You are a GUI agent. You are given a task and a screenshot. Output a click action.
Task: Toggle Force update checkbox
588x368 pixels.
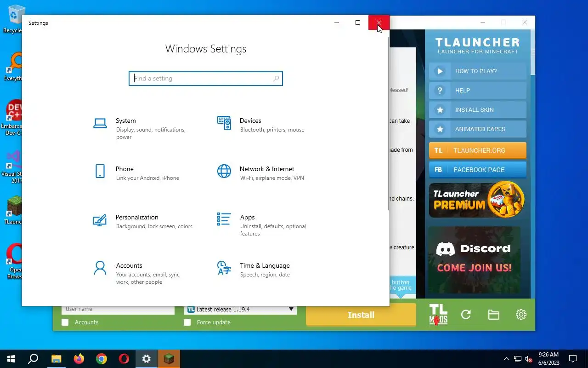pos(187,322)
